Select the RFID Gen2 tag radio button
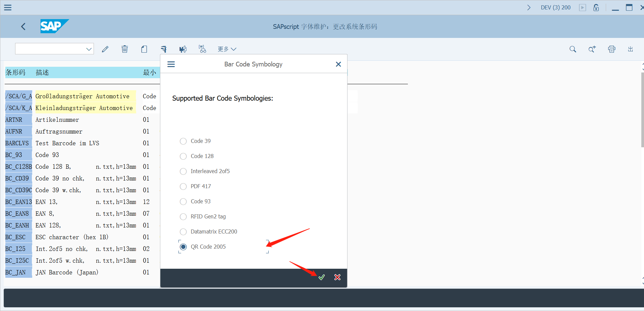 (183, 217)
